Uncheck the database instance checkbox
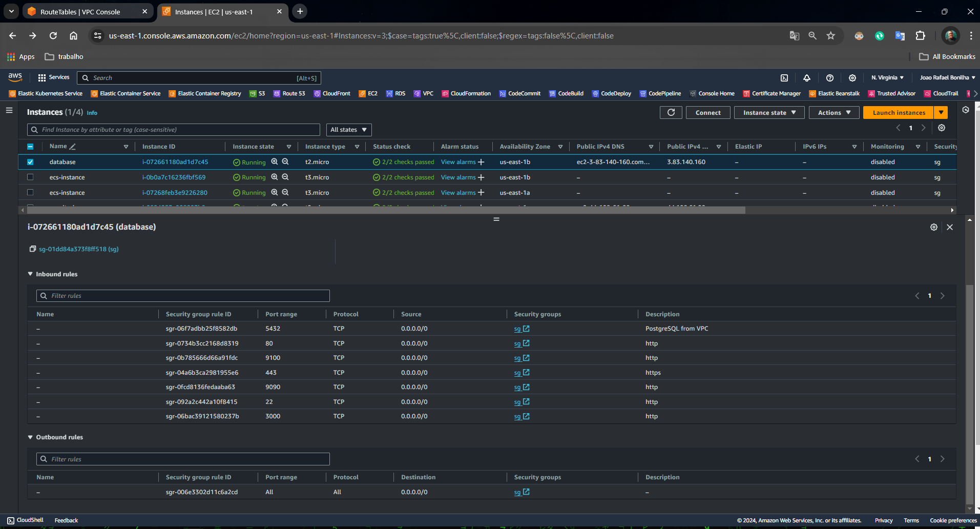The height and width of the screenshot is (529, 980). pos(30,162)
